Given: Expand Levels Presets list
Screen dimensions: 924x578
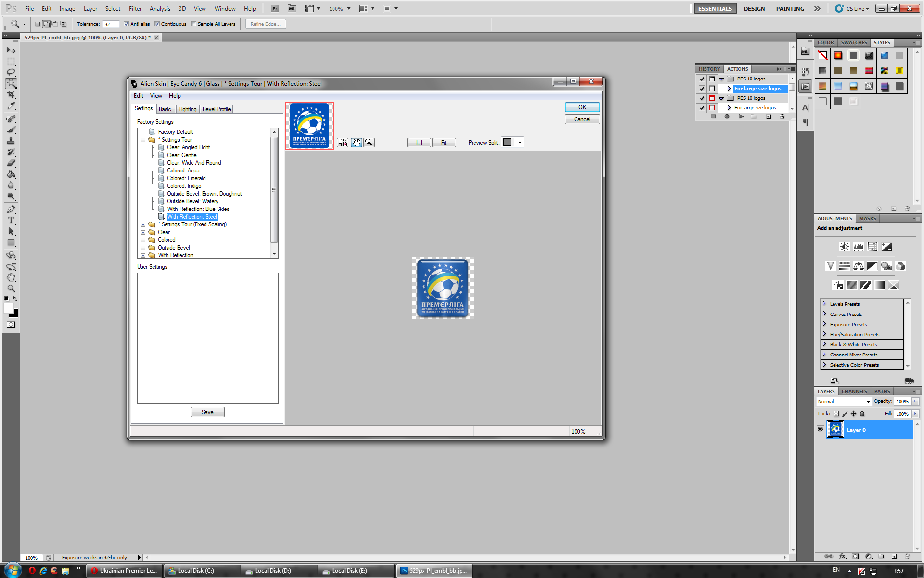Looking at the screenshot, I should 824,304.
